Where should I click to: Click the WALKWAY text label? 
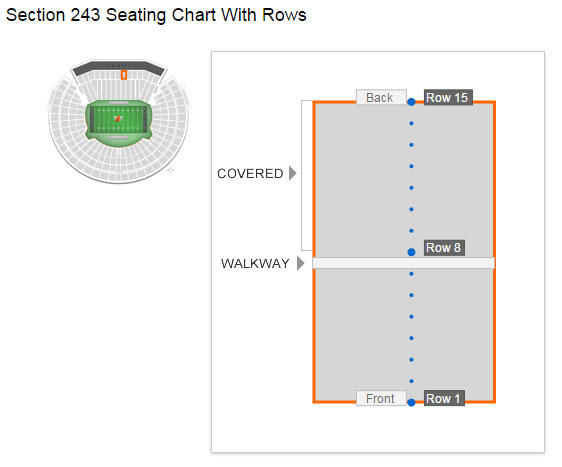pos(255,263)
